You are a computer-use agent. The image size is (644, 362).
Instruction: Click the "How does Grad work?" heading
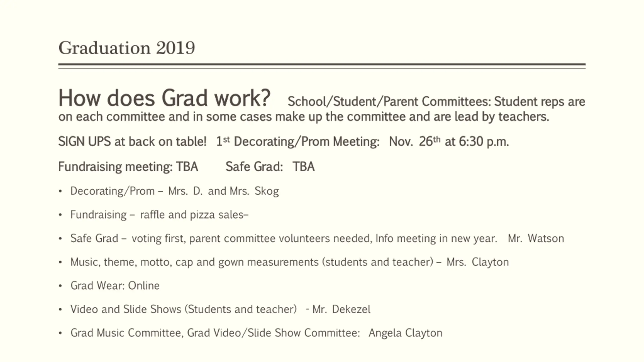164,98
